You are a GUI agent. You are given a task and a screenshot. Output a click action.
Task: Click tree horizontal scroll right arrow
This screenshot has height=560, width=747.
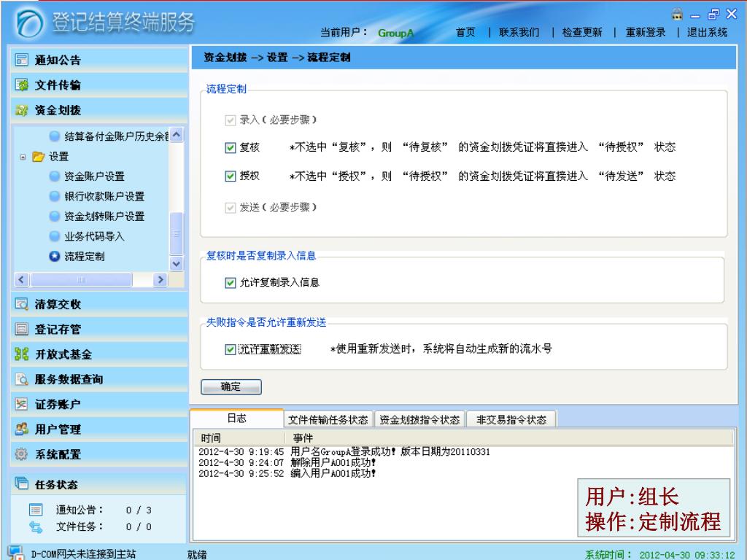coord(160,279)
